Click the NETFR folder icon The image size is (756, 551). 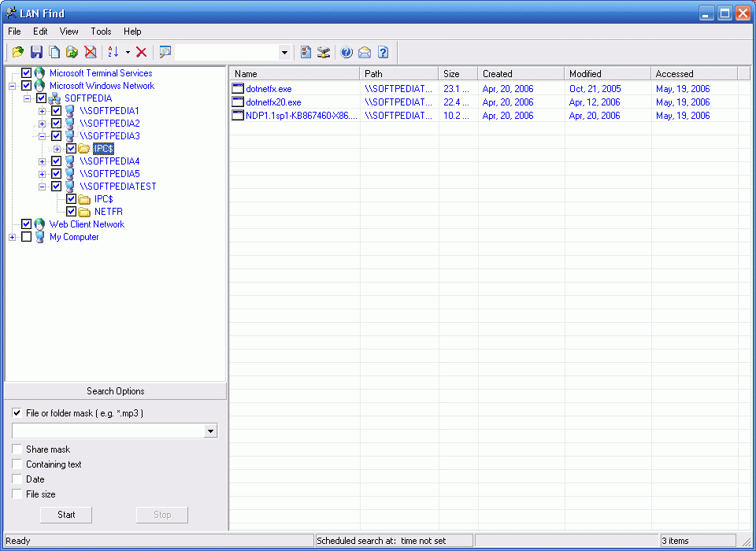[84, 212]
